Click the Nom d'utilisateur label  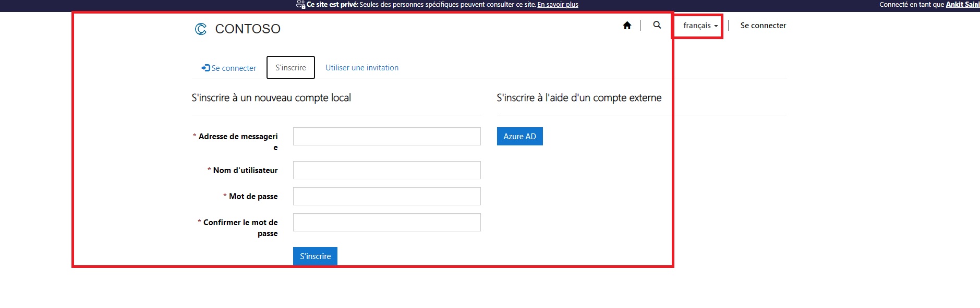(245, 170)
